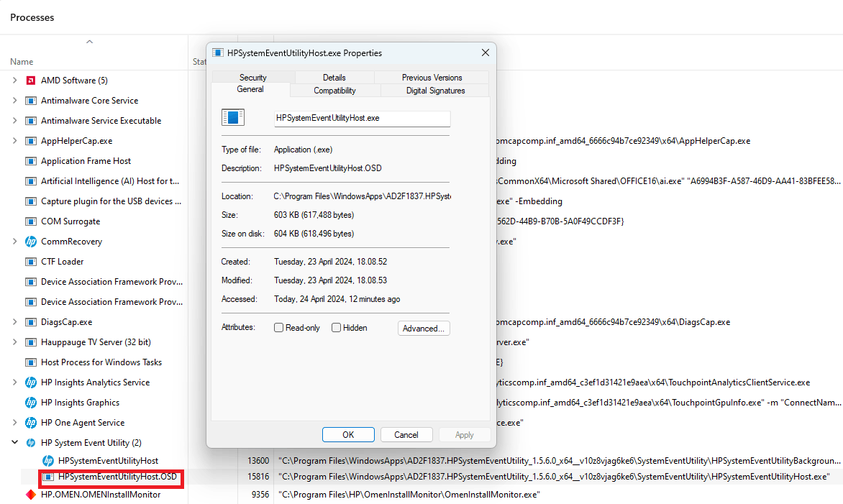
Task: Click the Processes heading
Action: click(x=32, y=18)
